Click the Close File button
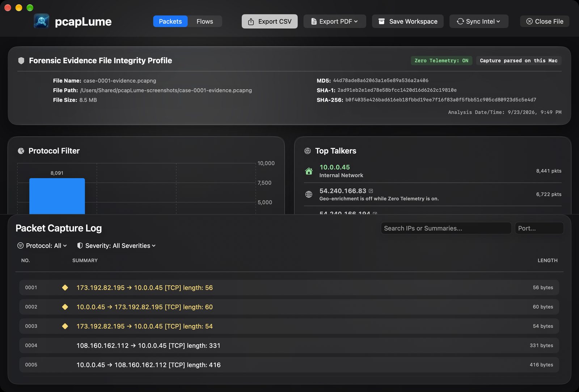The width and height of the screenshot is (579, 392). tap(545, 21)
